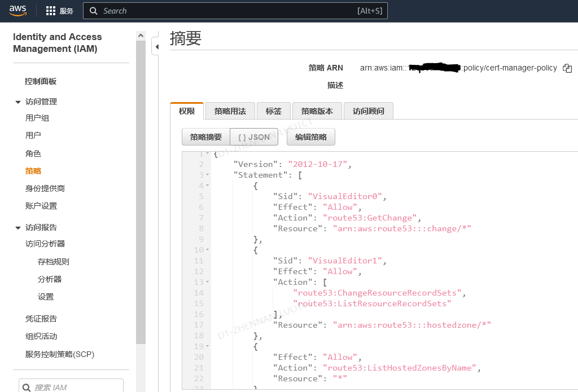Click the 搜索 IAM input field
The image size is (578, 392).
click(x=71, y=385)
